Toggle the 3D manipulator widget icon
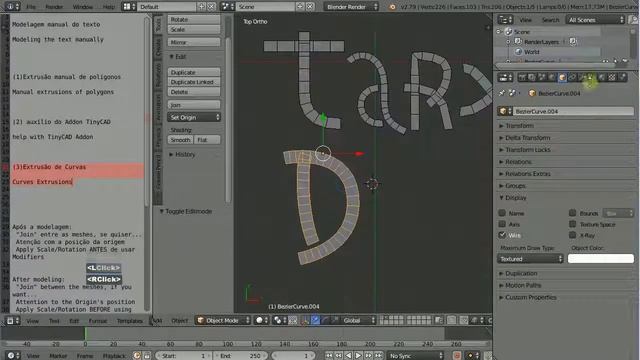The image size is (640, 360). coord(305,320)
